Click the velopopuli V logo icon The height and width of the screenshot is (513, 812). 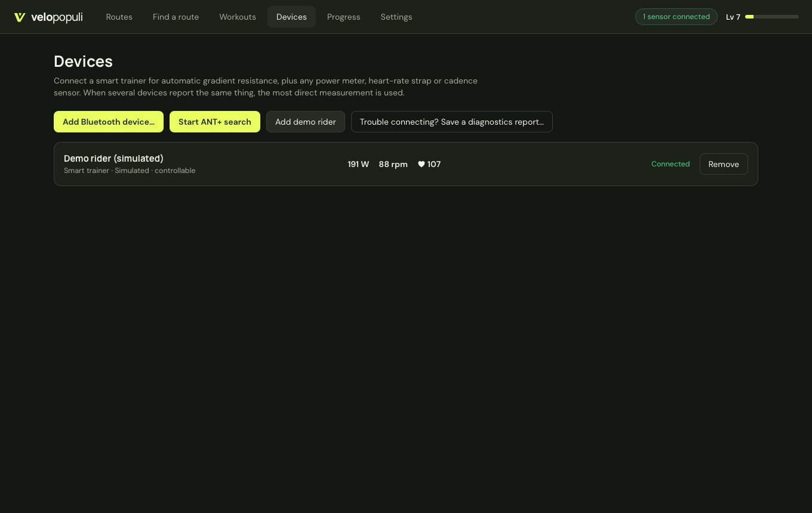(x=20, y=17)
